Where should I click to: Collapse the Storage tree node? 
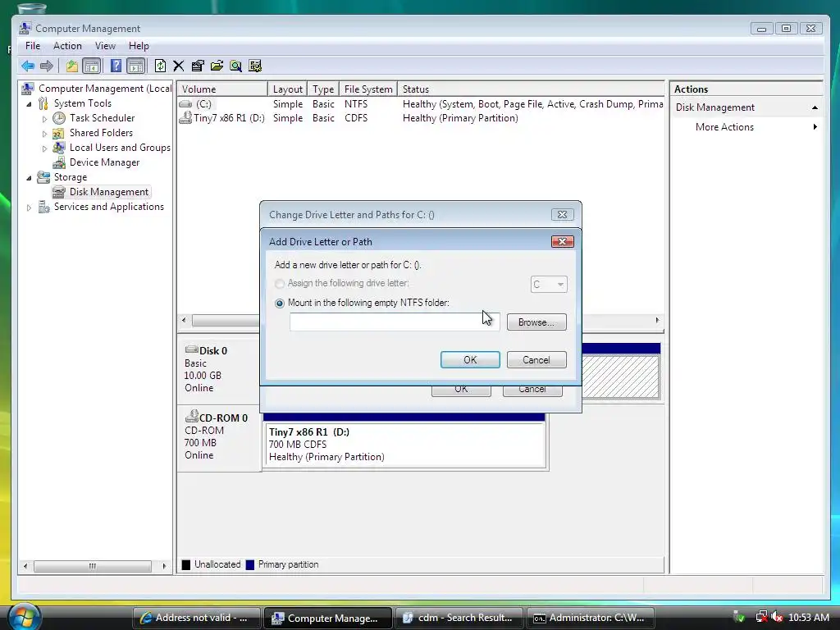[29, 178]
